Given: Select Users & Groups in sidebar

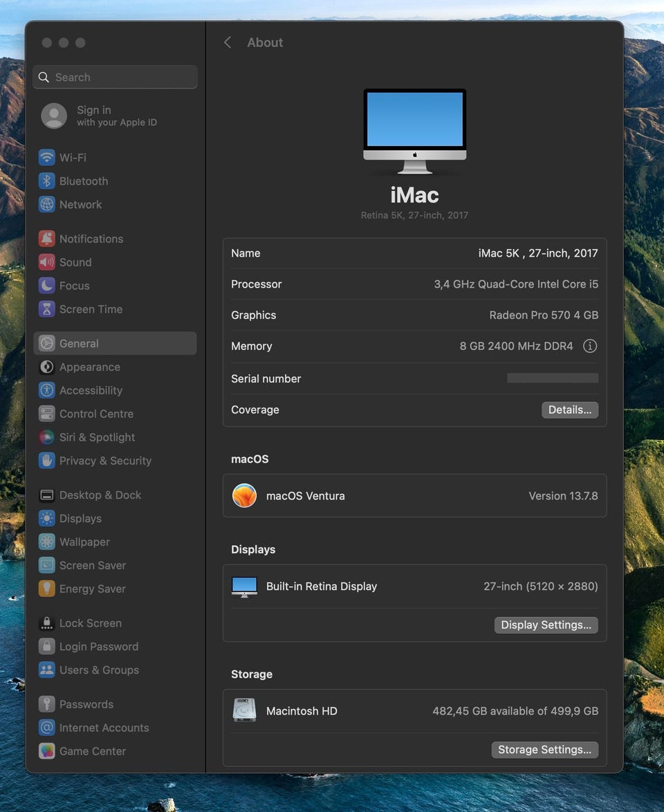Looking at the screenshot, I should (x=99, y=670).
